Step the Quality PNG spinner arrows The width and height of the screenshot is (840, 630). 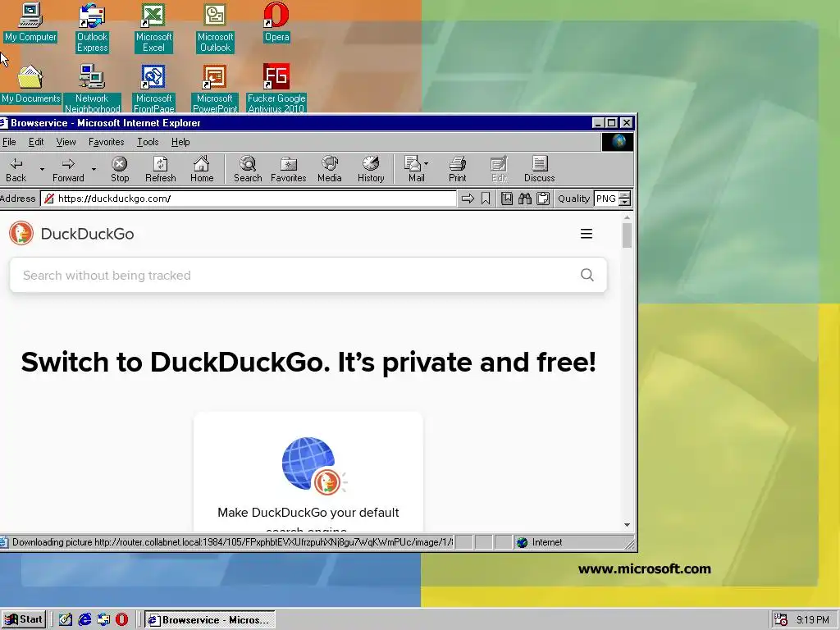(624, 199)
